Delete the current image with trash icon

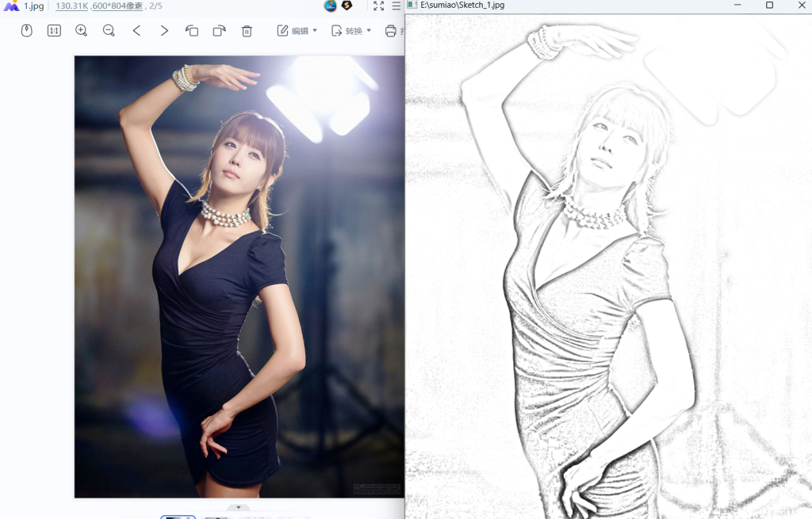tap(247, 31)
